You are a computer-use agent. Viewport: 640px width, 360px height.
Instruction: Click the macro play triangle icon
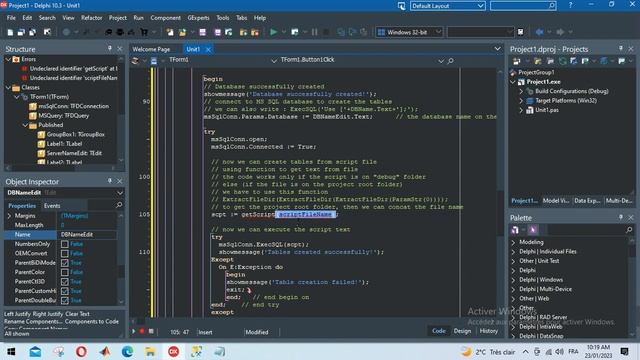click(133, 331)
